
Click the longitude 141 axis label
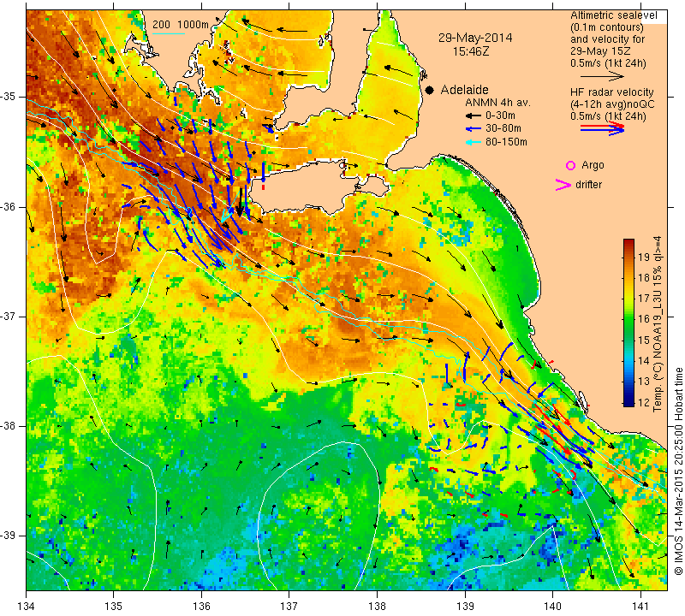(640, 607)
